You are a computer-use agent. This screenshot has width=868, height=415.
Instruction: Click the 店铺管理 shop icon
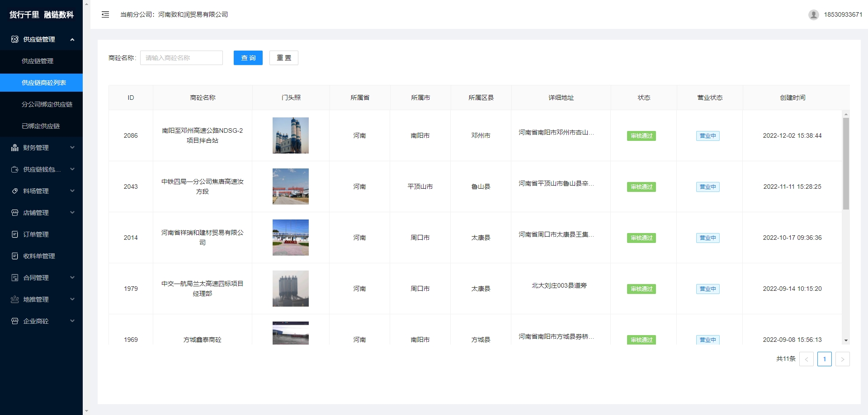coord(14,213)
